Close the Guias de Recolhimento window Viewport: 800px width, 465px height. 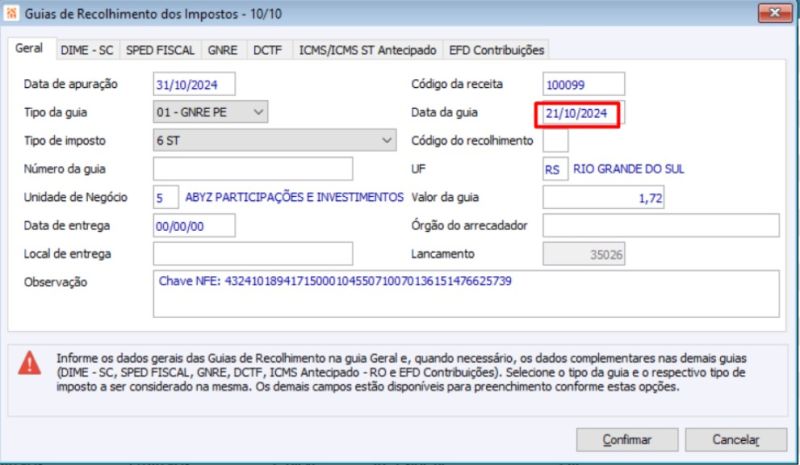[774, 13]
